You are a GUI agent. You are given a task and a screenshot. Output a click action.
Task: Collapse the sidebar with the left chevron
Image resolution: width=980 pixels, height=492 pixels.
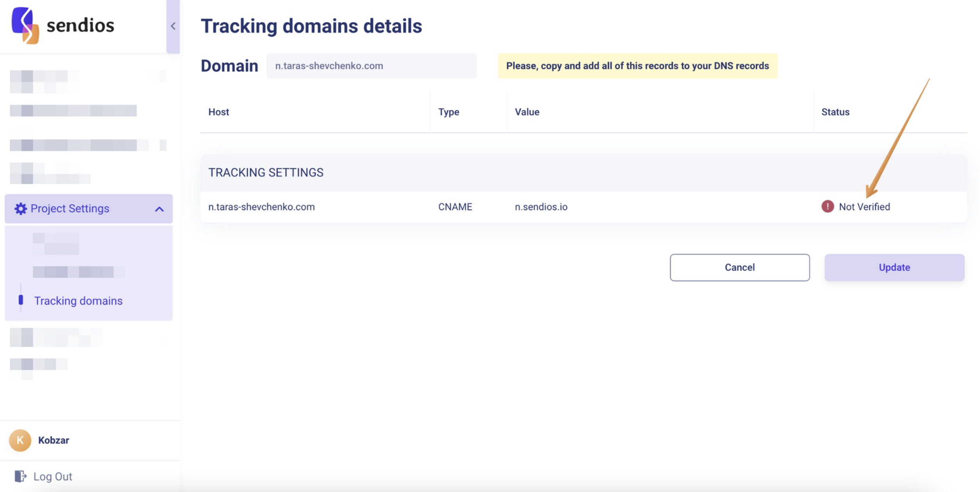coord(173,26)
